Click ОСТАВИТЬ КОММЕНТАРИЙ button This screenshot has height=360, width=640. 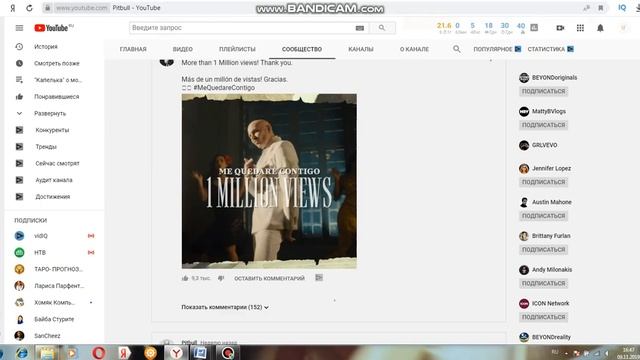[269, 278]
